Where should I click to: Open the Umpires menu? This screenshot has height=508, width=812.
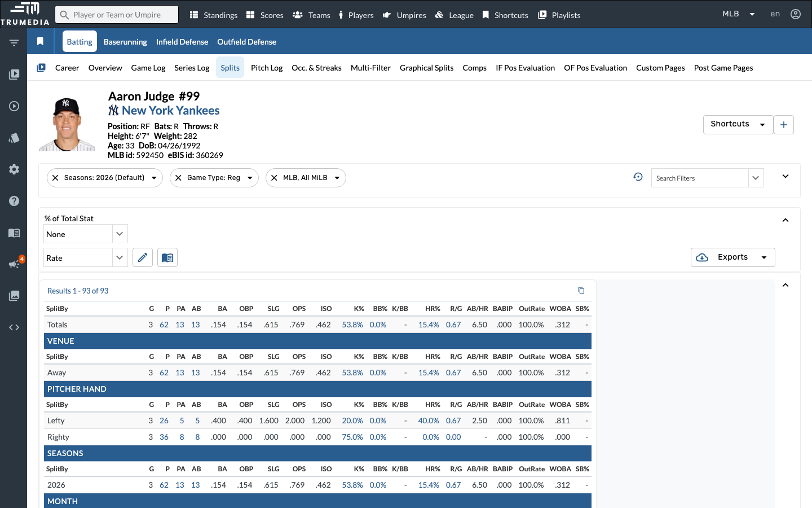click(404, 15)
